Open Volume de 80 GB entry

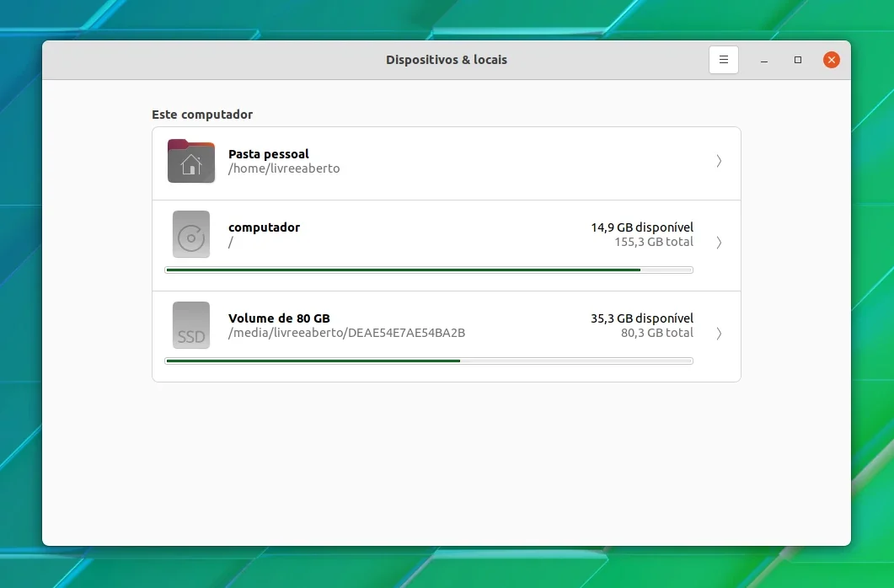tap(447, 336)
